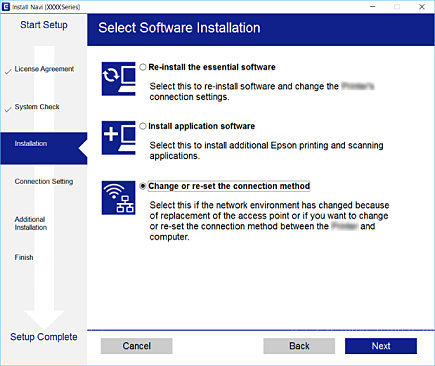Select Change or re-set the connection method option
Screen dimensions: 435x366
point(143,186)
